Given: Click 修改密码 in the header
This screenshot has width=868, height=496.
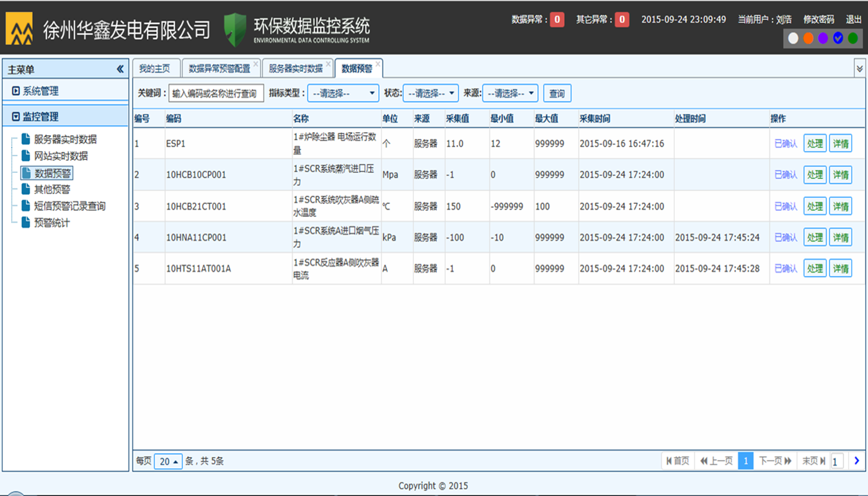Looking at the screenshot, I should pyautogui.click(x=818, y=19).
